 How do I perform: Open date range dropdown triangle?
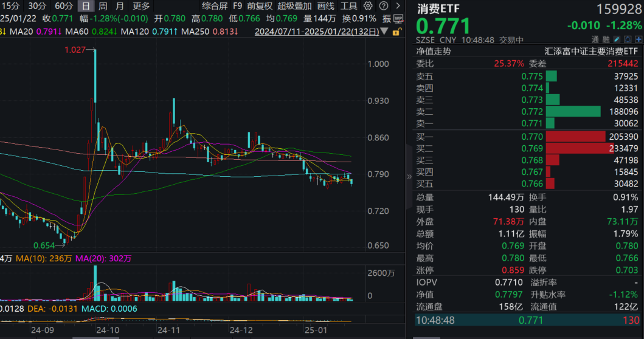pyautogui.click(x=384, y=31)
